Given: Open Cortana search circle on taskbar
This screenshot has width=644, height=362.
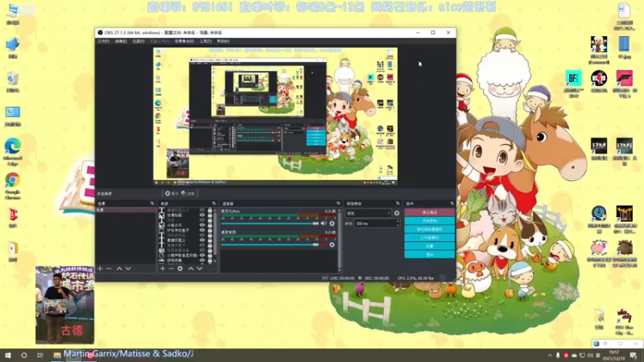Looking at the screenshot, I should [24, 356].
